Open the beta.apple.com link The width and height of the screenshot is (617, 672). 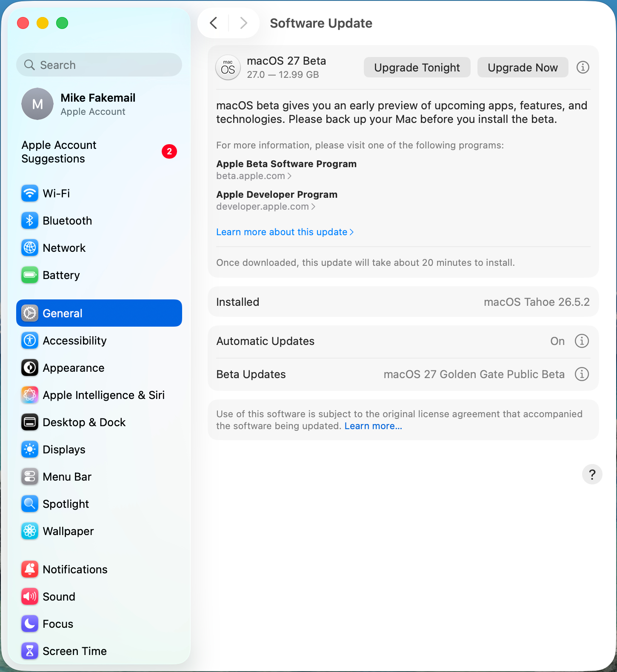[254, 176]
